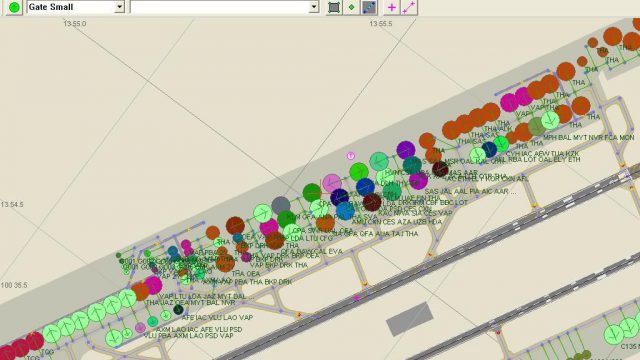Click the 'CYH IAC AFW TUA KZK' label
The height and width of the screenshot is (360, 640).
point(542,153)
